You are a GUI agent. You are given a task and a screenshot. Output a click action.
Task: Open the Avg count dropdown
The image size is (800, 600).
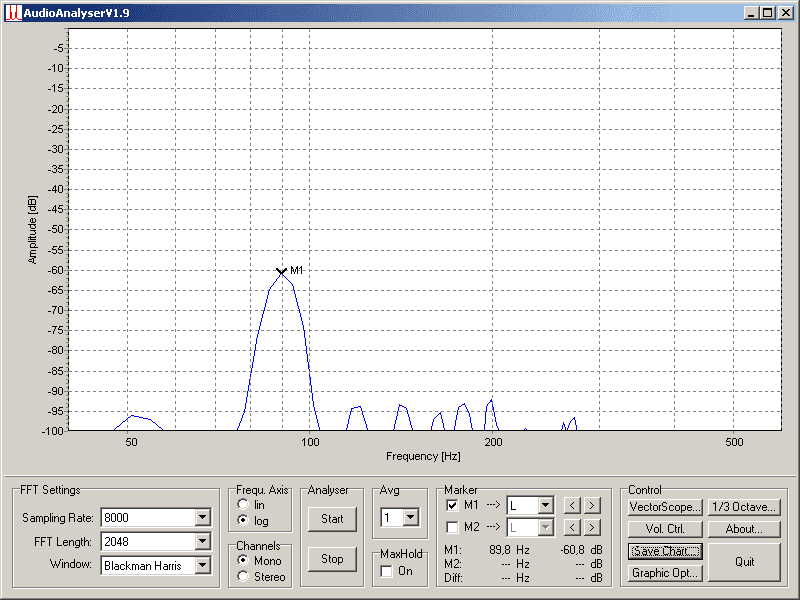411,517
